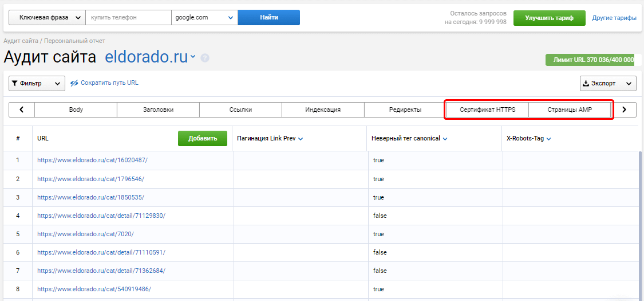This screenshot has height=301, width=644.
Task: Switch to the Редиректы tab
Action: [x=405, y=110]
